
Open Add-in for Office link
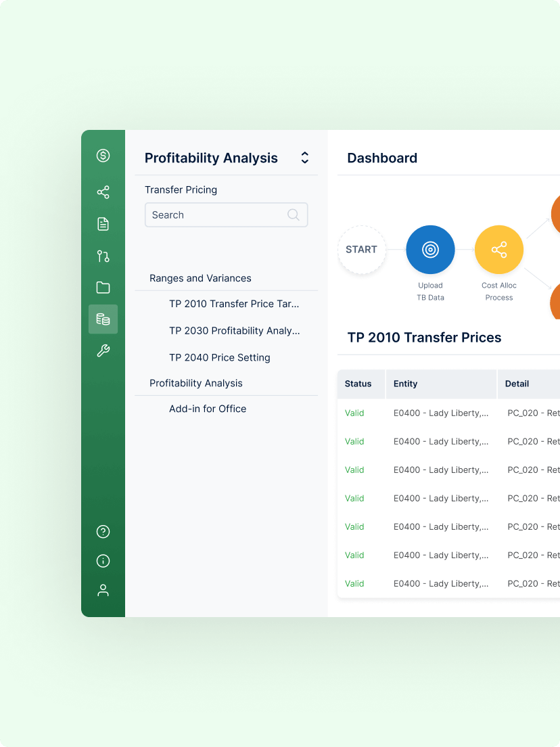pyautogui.click(x=208, y=409)
